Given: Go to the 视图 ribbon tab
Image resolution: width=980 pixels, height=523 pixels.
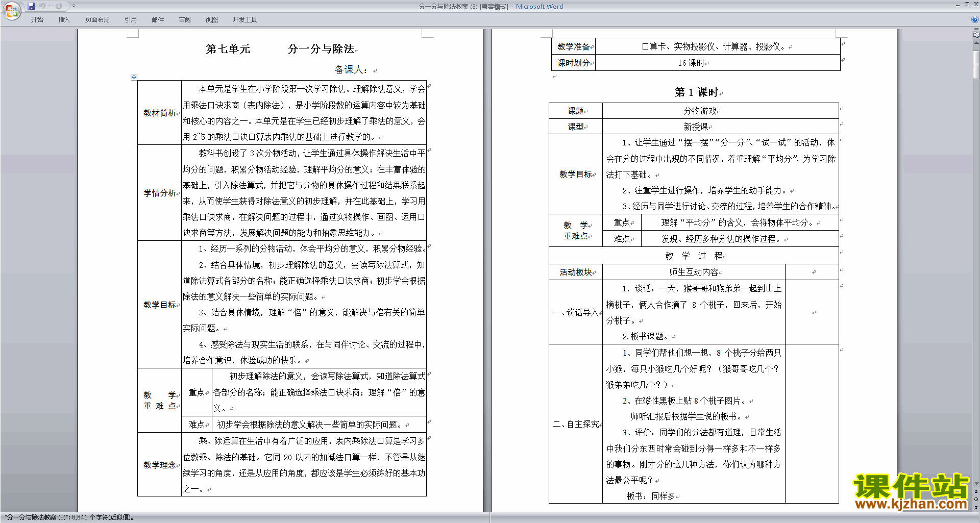Looking at the screenshot, I should point(212,19).
